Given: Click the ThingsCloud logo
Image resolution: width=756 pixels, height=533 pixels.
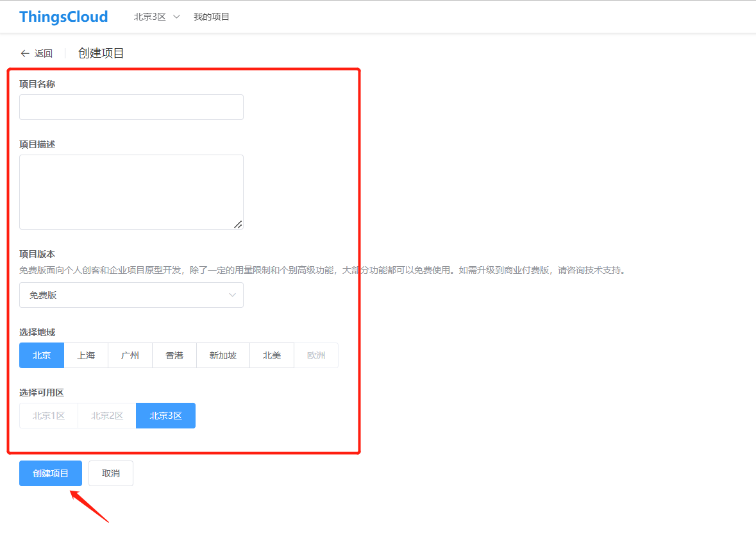Looking at the screenshot, I should 63,17.
